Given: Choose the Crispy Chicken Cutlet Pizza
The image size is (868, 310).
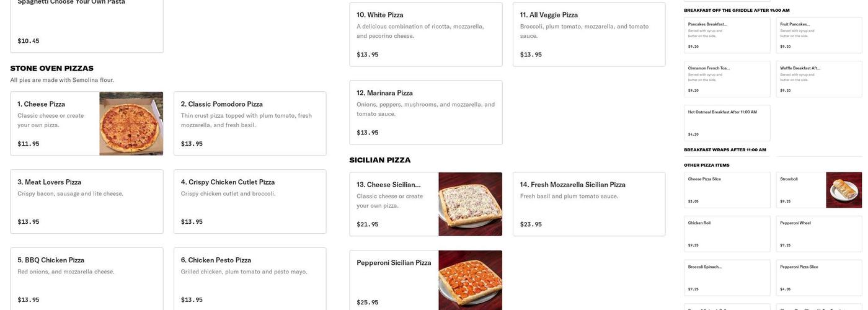Looking at the screenshot, I should point(249,201).
